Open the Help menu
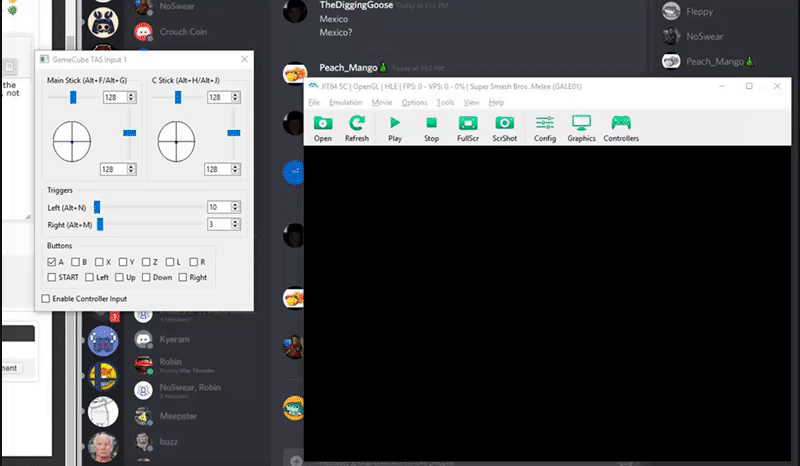Image resolution: width=800 pixels, height=466 pixels. pos(496,103)
